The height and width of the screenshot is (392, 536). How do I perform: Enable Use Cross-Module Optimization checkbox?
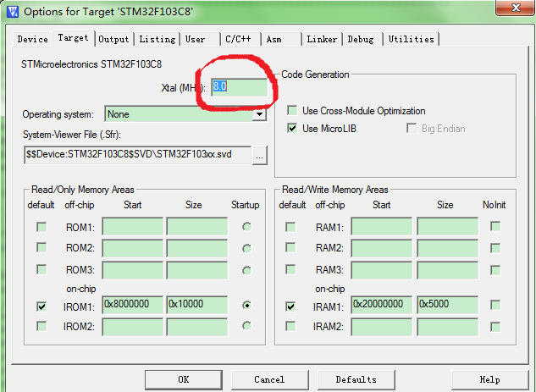(292, 110)
